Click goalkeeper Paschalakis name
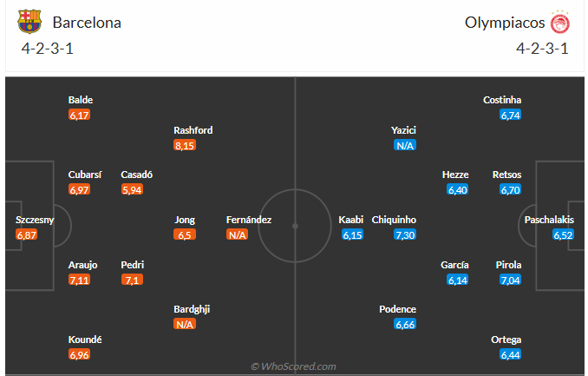This screenshot has width=588, height=376. pos(549,220)
